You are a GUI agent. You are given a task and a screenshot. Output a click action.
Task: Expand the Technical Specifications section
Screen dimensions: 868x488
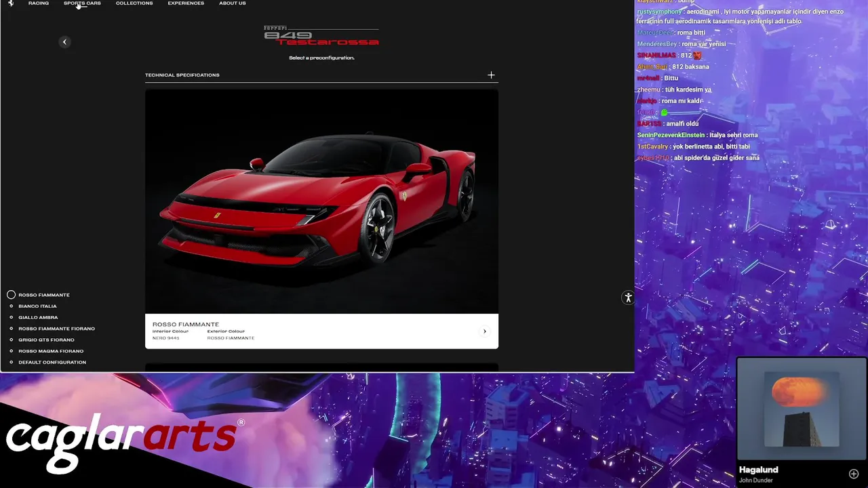(491, 75)
